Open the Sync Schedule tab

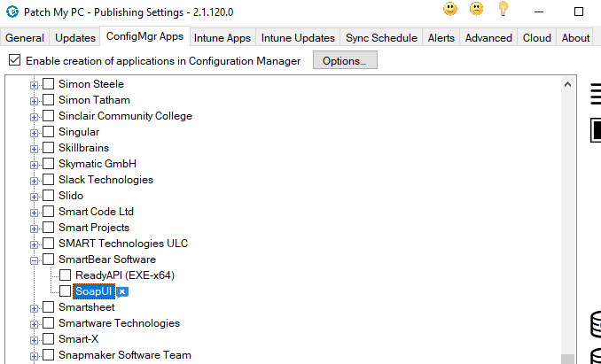pyautogui.click(x=381, y=38)
